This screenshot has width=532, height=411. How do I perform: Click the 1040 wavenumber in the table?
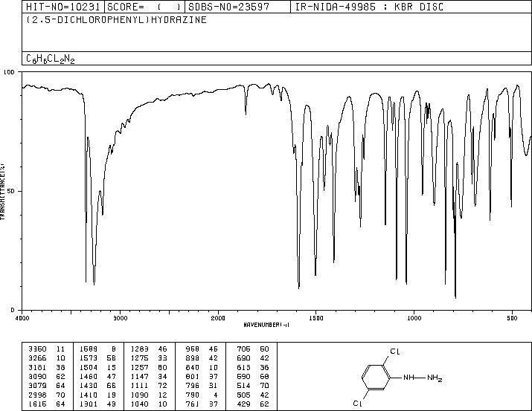point(139,404)
